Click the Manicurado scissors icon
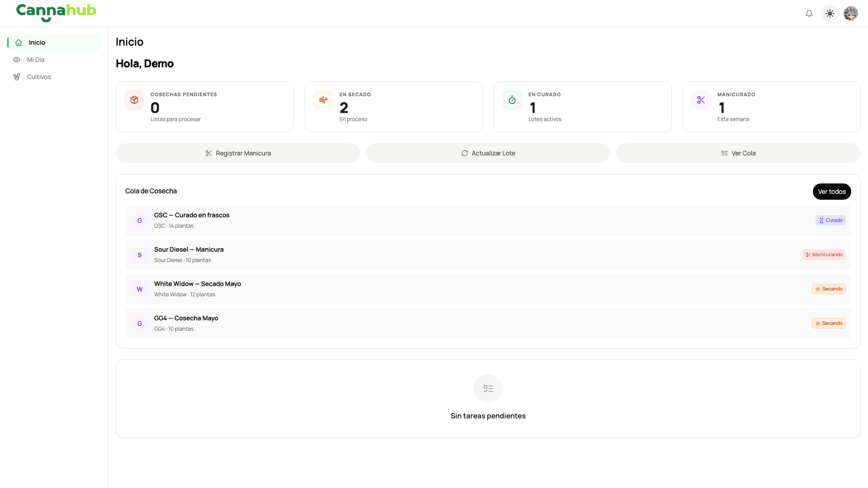 click(701, 100)
